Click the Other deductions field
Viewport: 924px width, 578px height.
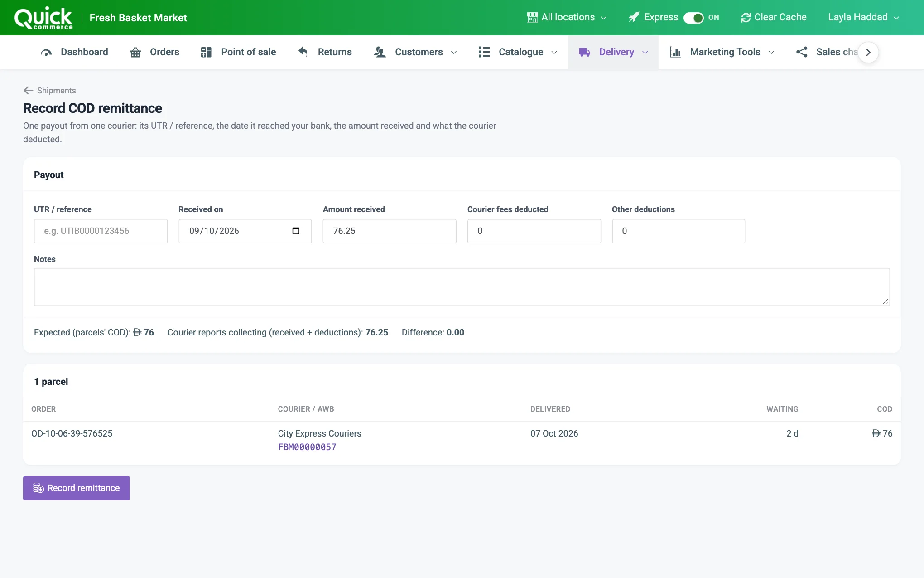[679, 231]
